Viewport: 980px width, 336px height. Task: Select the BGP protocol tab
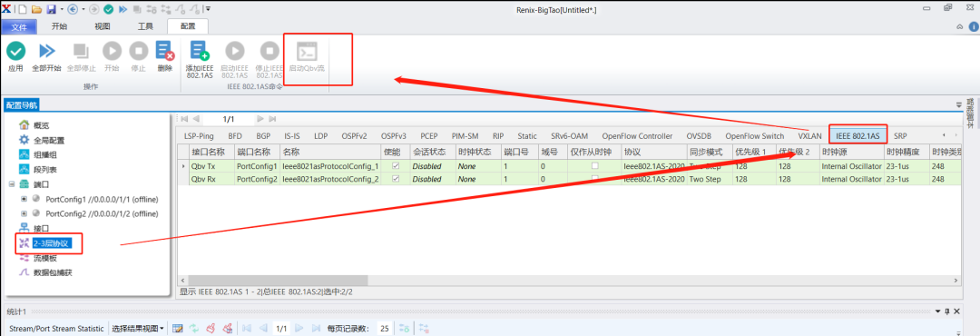coord(263,136)
